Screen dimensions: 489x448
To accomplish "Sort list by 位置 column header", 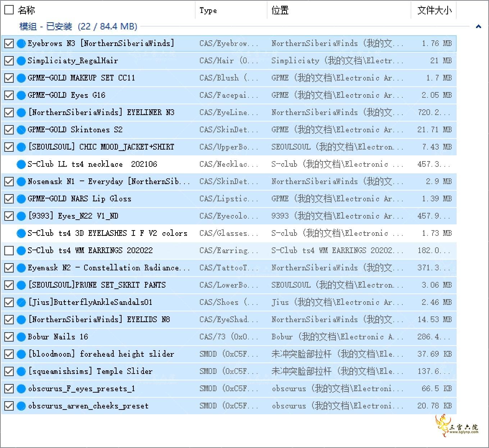I will (x=280, y=10).
